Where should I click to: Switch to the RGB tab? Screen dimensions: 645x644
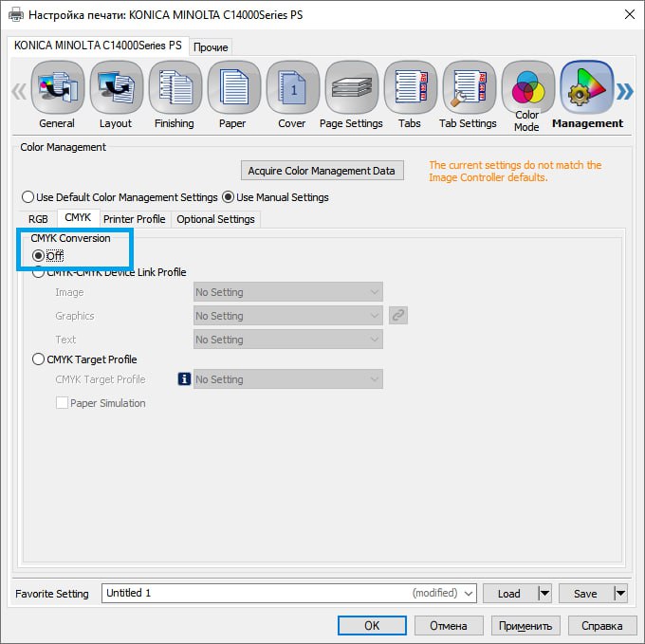click(38, 219)
